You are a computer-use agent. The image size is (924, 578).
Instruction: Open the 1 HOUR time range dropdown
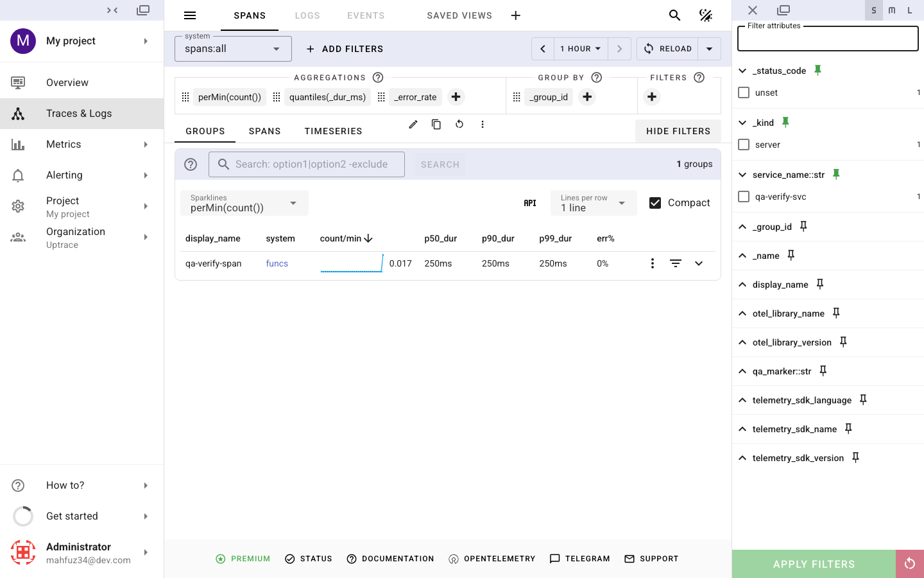coord(580,49)
